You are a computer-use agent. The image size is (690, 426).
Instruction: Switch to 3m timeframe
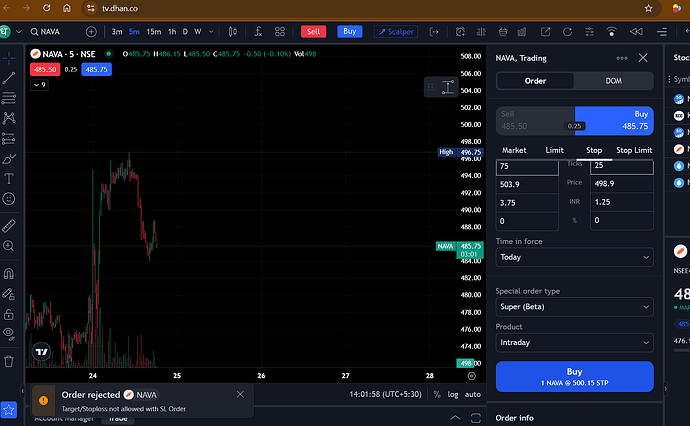tap(117, 32)
